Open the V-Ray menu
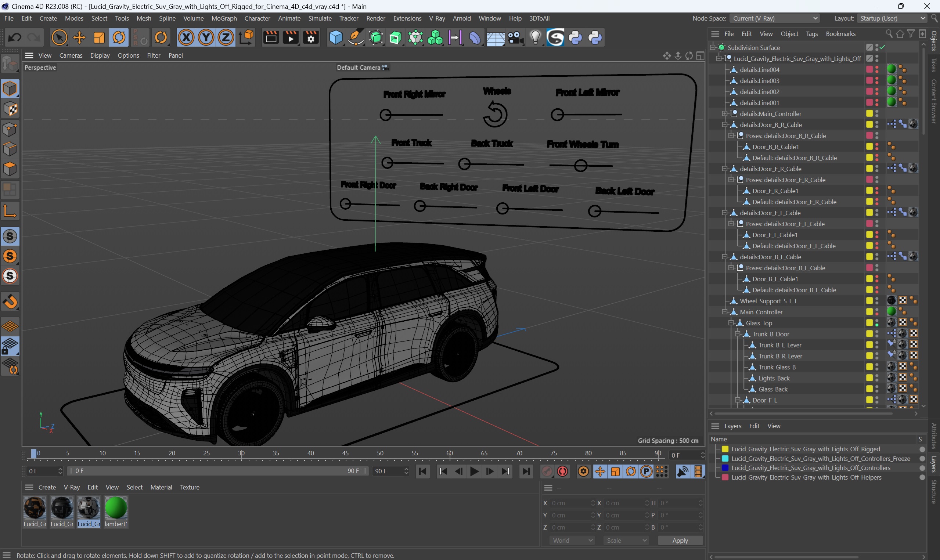 point(437,18)
